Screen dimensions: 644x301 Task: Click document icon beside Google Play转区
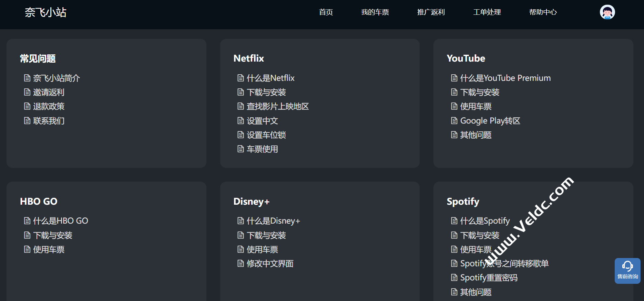[x=454, y=121]
